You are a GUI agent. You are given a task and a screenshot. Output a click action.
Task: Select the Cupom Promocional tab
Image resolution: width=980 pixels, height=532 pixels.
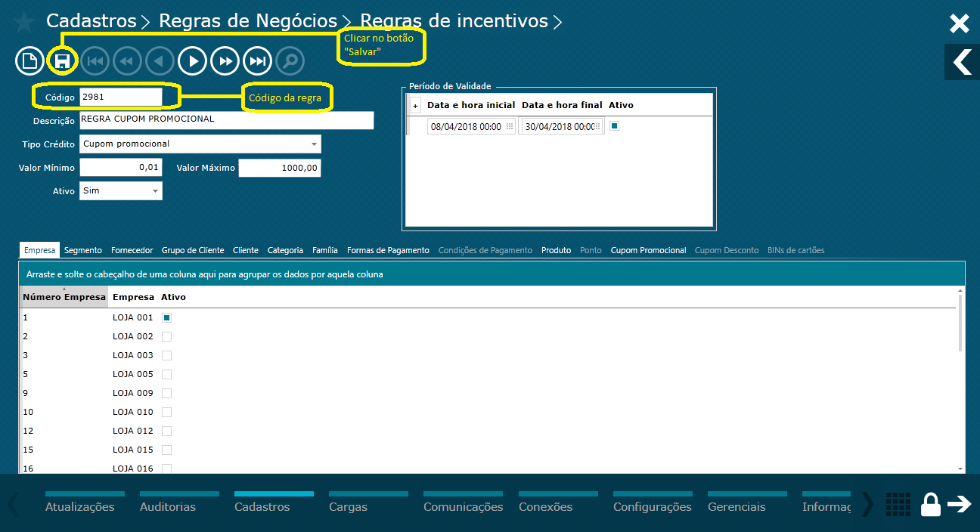(648, 249)
